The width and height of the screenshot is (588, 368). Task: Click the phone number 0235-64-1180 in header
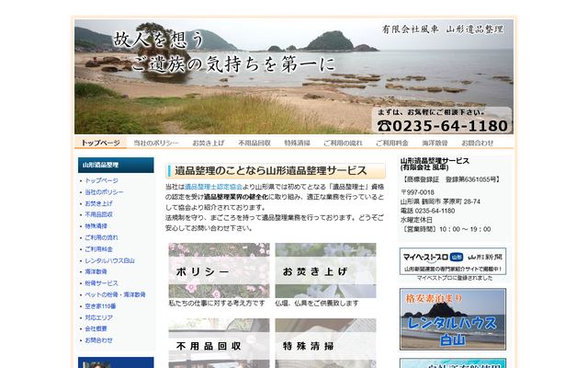pos(443,126)
